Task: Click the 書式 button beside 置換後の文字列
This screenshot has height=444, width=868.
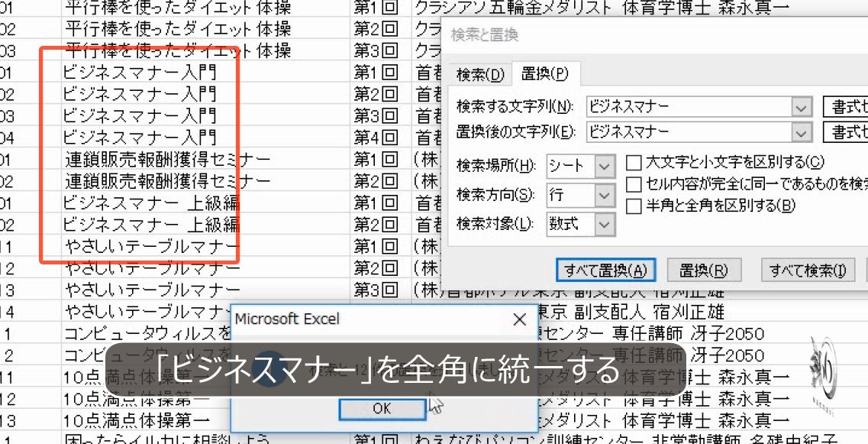Action: coord(845,132)
